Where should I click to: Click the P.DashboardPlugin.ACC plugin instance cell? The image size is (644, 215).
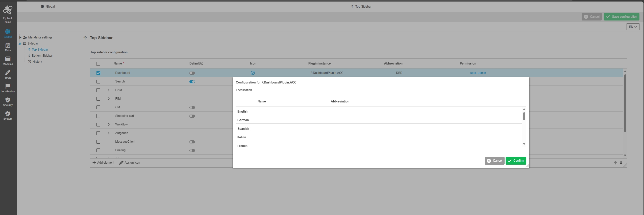327,73
